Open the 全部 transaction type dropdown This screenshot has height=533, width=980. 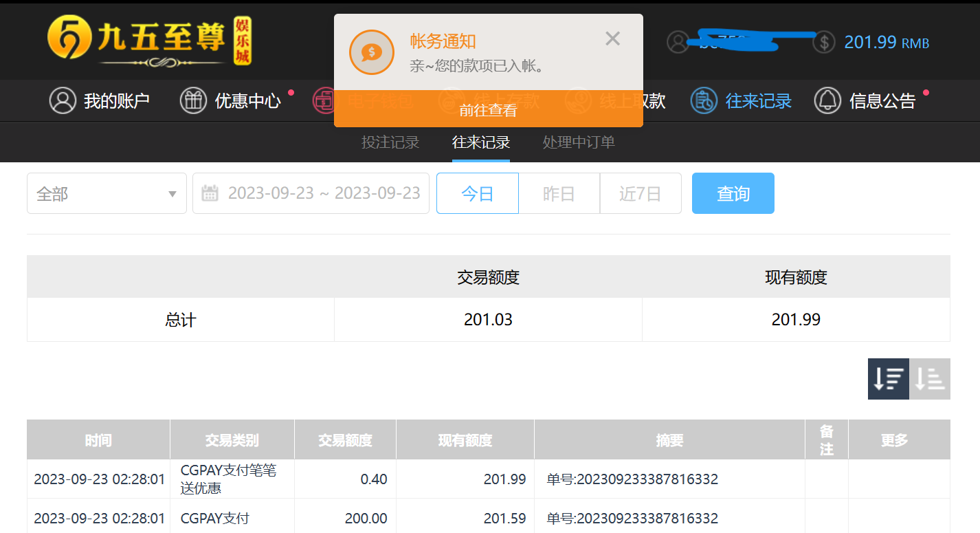(x=107, y=193)
